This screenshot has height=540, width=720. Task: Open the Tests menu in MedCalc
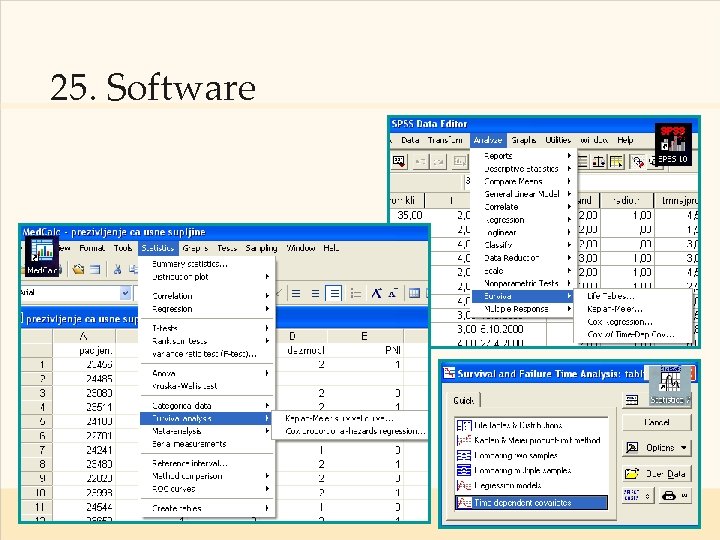227,248
